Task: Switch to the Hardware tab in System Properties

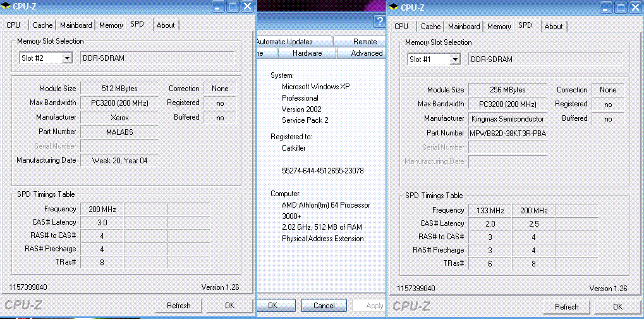Action: 307,53
